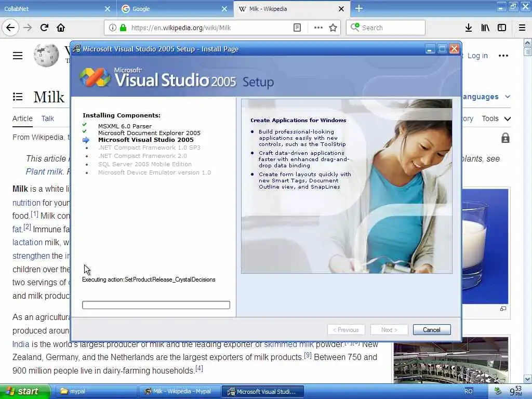
Task: Open the dairy farm thumbnail image
Action: coord(451,361)
